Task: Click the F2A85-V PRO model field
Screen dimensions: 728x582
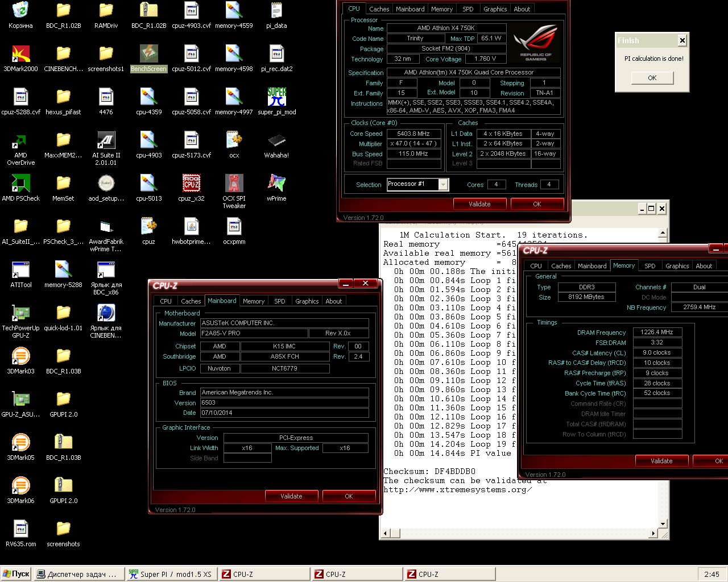Action: pyautogui.click(x=253, y=333)
